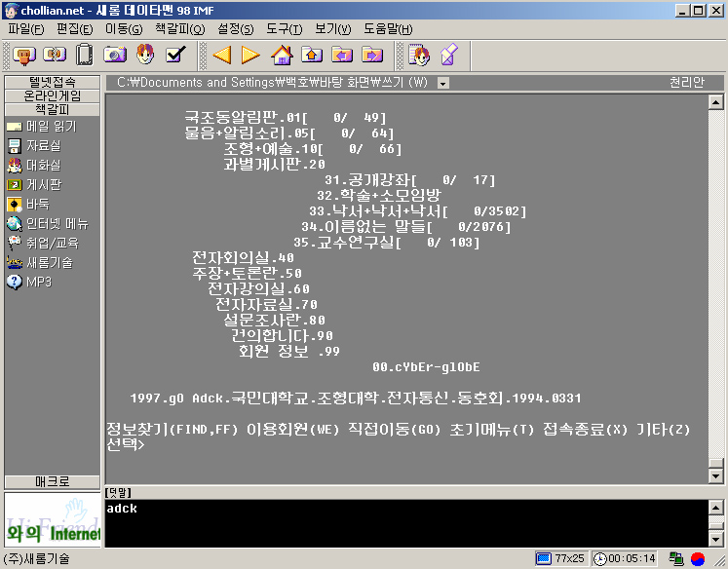
Task: Click 건의합니다.90 menu entry
Action: pyautogui.click(x=282, y=335)
